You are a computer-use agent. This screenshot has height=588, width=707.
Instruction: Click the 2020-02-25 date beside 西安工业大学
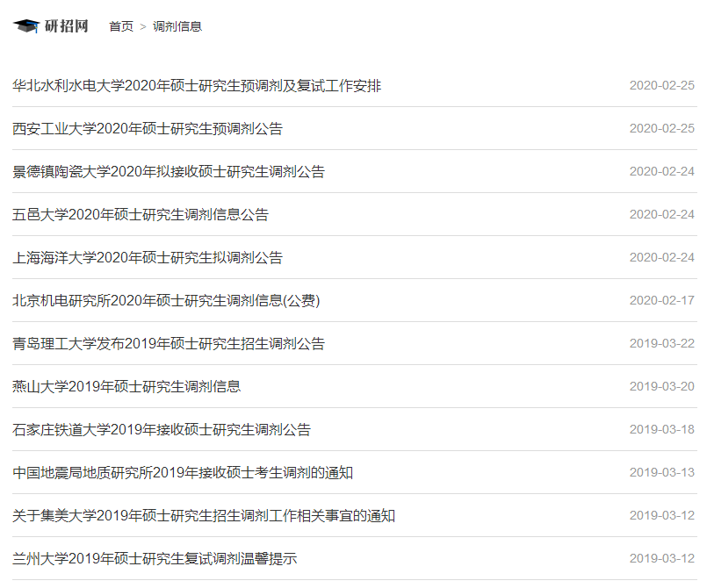(662, 128)
